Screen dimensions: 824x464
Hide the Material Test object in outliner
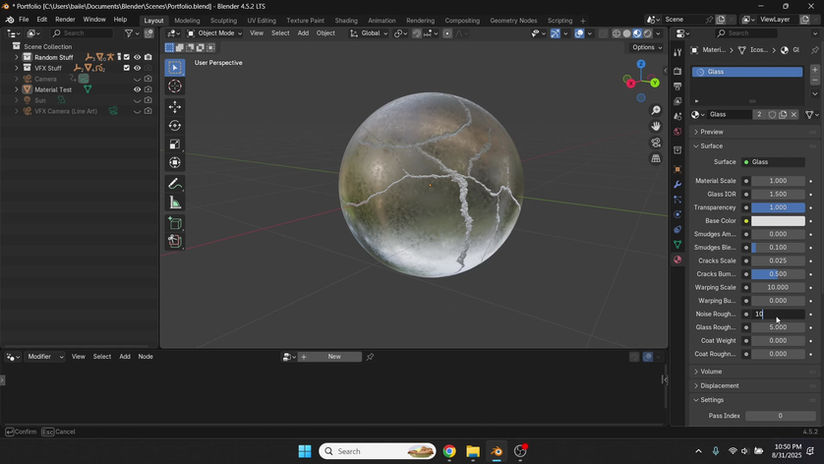pos(137,90)
